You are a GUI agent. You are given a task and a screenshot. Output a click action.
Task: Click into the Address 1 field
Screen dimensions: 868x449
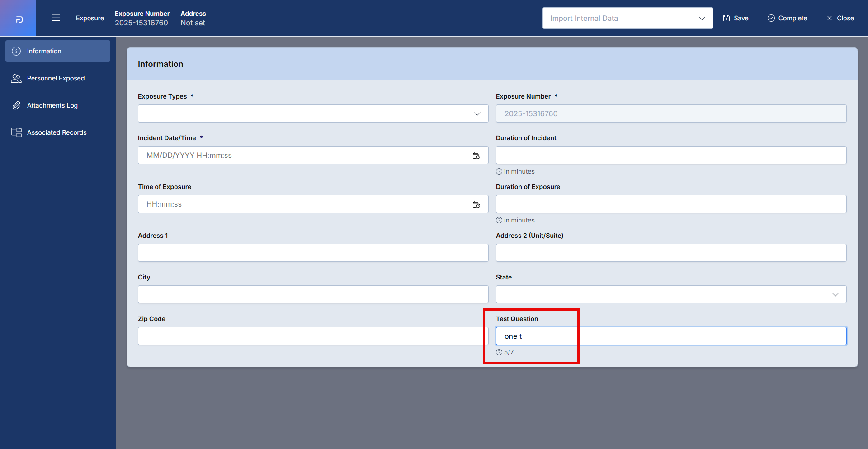(x=313, y=253)
